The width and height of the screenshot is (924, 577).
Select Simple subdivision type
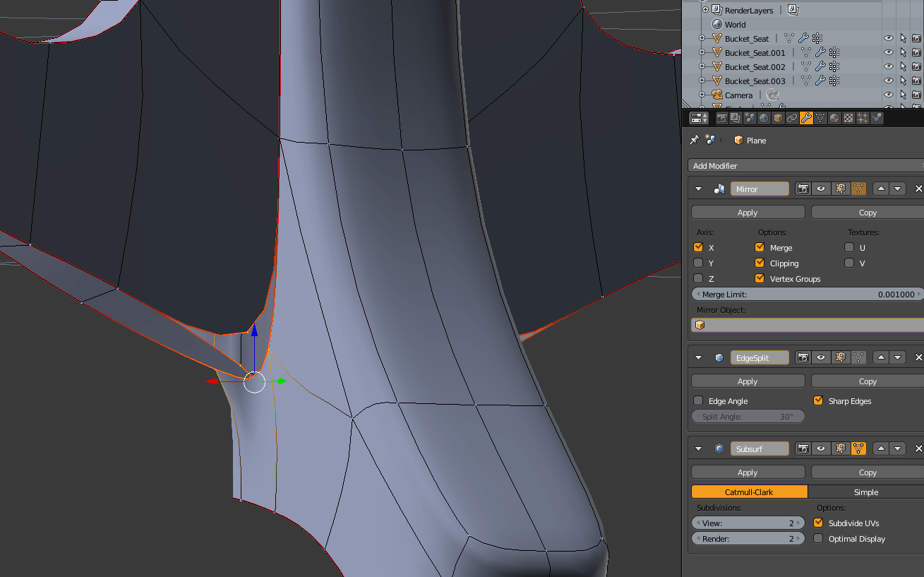865,492
